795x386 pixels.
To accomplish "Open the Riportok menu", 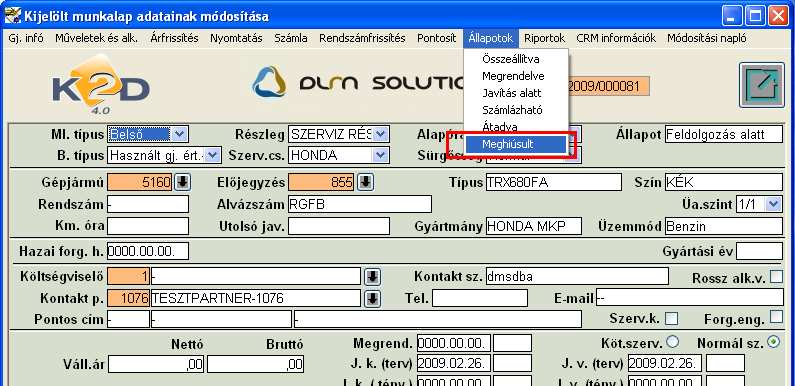I will (x=545, y=38).
